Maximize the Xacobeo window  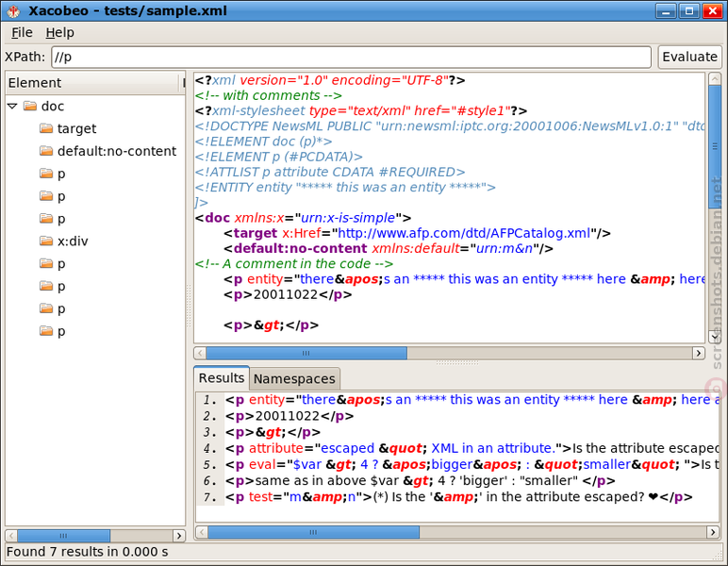(x=689, y=11)
